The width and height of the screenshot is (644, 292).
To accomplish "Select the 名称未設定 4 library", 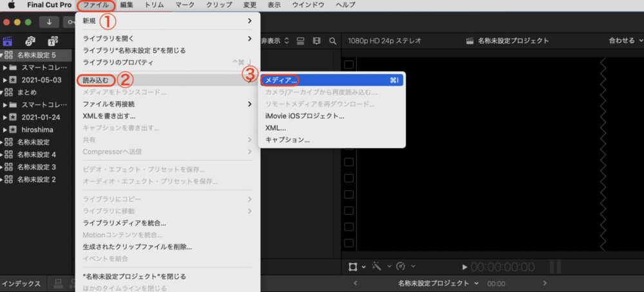I will (36, 155).
